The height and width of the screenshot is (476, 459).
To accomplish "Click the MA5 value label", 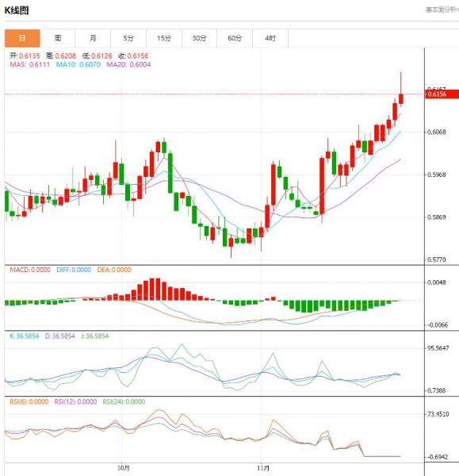I will click(30, 65).
